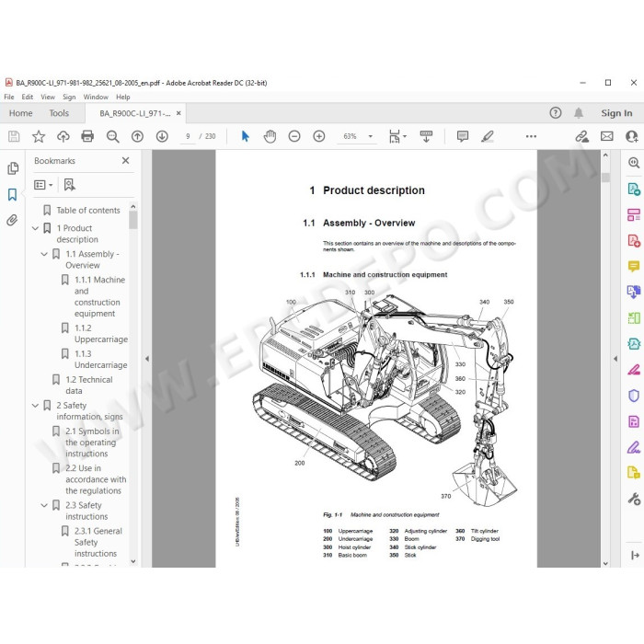Viewport: 644px width, 644px height.
Task: Upload the file to cloud storage
Action: [x=63, y=136]
